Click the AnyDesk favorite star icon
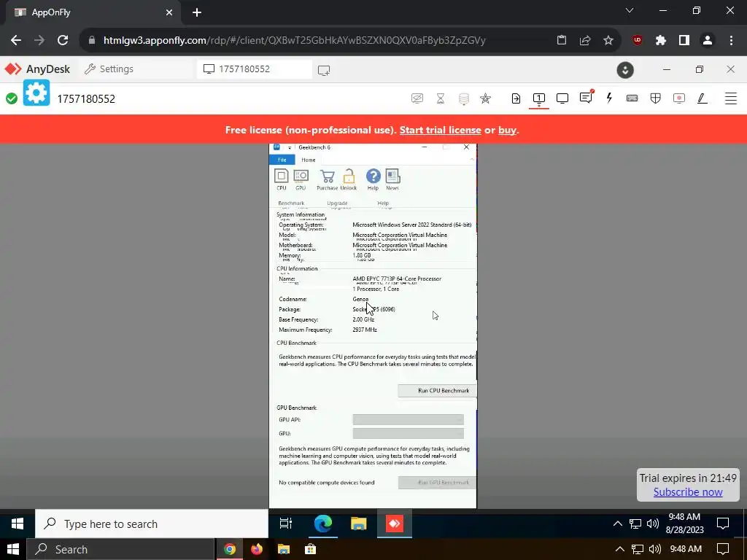Screen dimensions: 747x560 click(485, 98)
